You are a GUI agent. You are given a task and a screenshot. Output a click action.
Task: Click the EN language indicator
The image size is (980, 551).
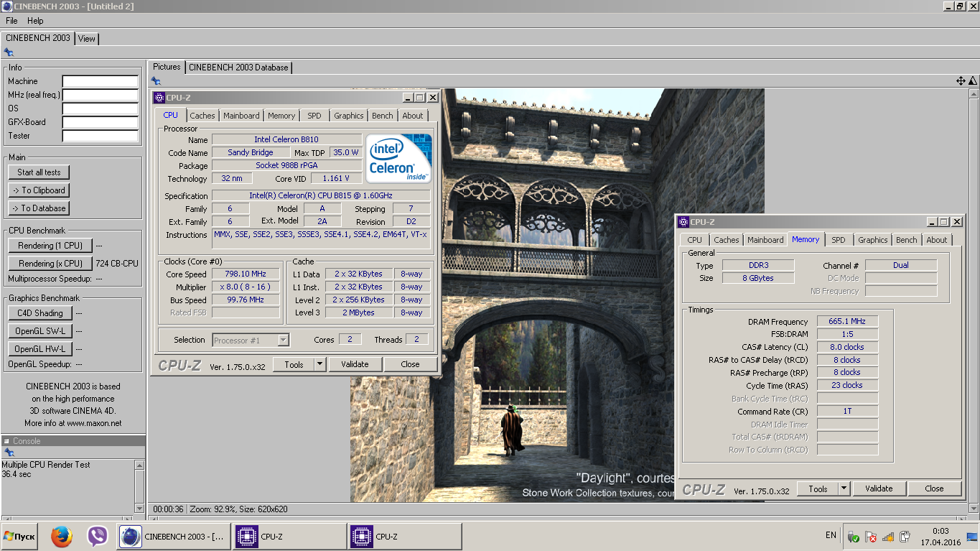[831, 535]
